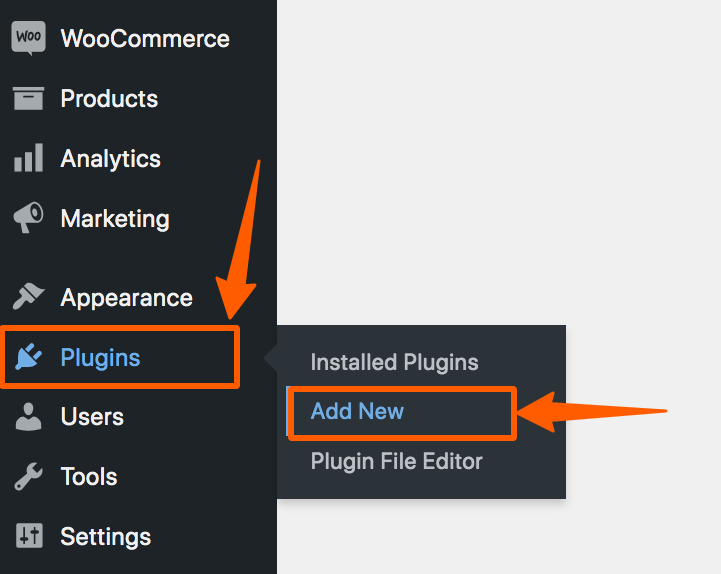Click the Plugins plug icon
Screen dimensions: 721x574
pos(29,356)
